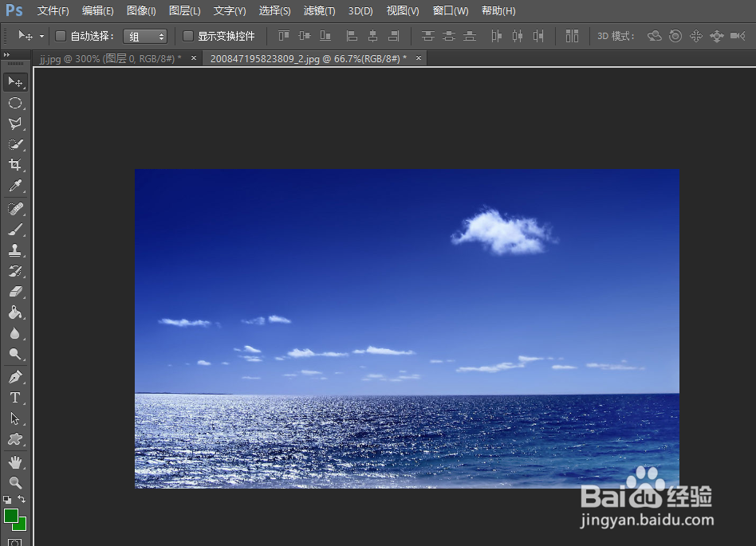This screenshot has width=756, height=546.
Task: Select the Path Selection arrow tool
Action: (x=15, y=418)
